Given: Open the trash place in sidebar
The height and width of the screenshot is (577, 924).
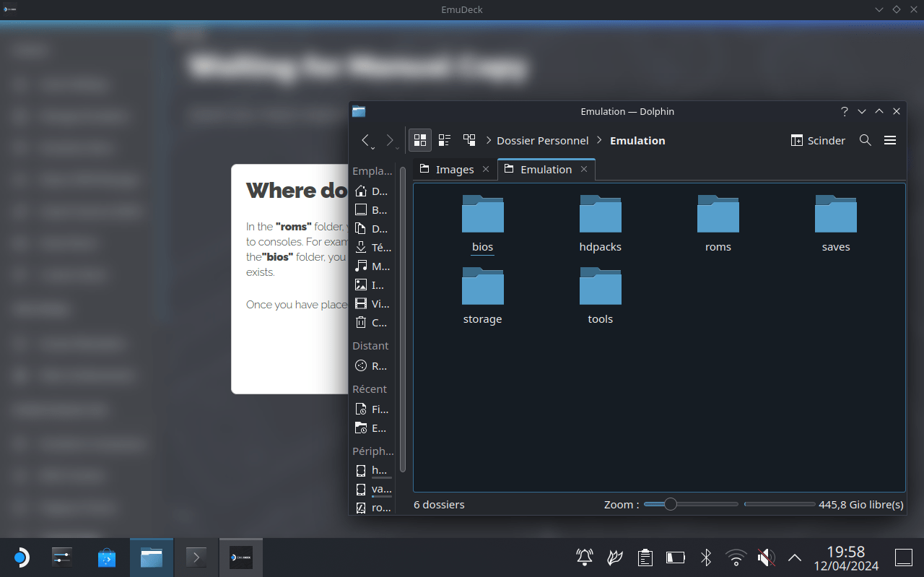Looking at the screenshot, I should [x=372, y=323].
